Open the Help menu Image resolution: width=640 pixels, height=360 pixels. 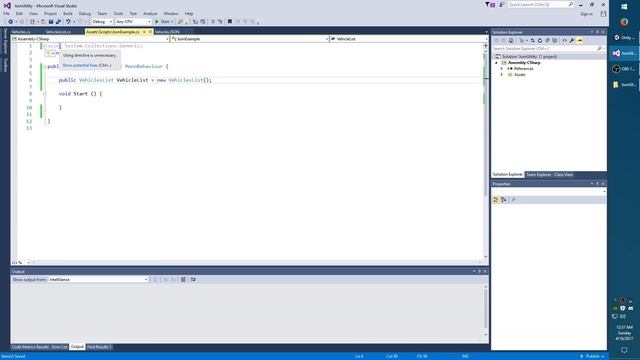pos(189,13)
